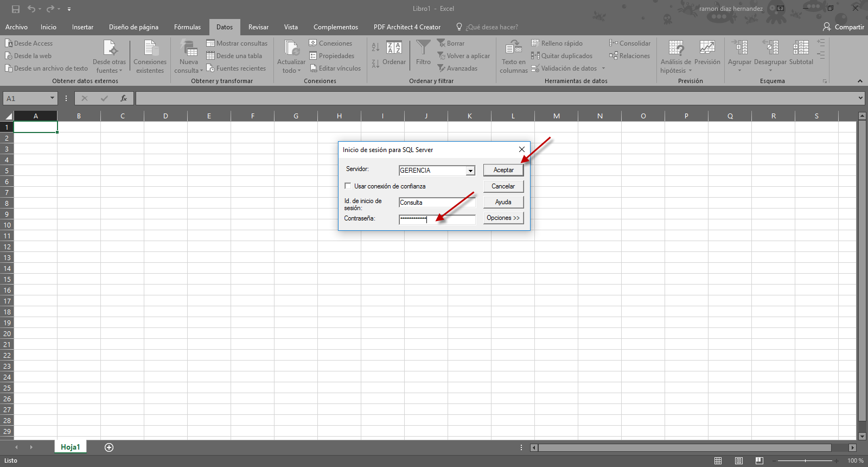Screen dimensions: 868x467
Task: Check Usar conexión de confianza
Action: (x=348, y=186)
